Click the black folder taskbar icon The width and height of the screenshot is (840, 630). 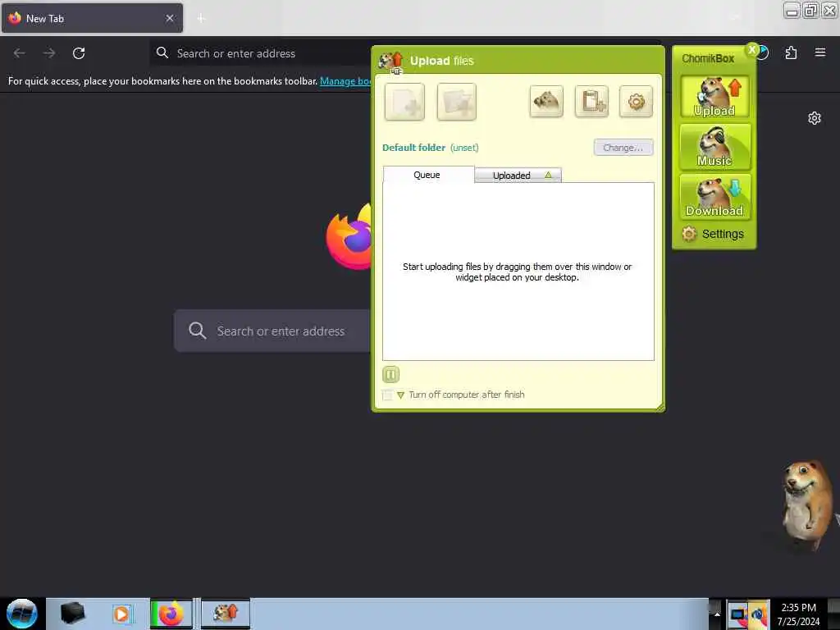(x=72, y=614)
